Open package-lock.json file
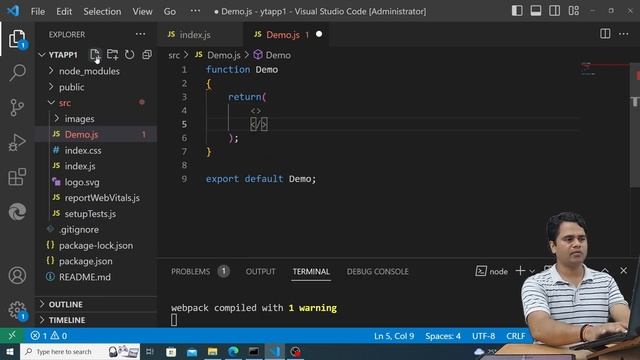640x360 pixels. pyautogui.click(x=96, y=245)
